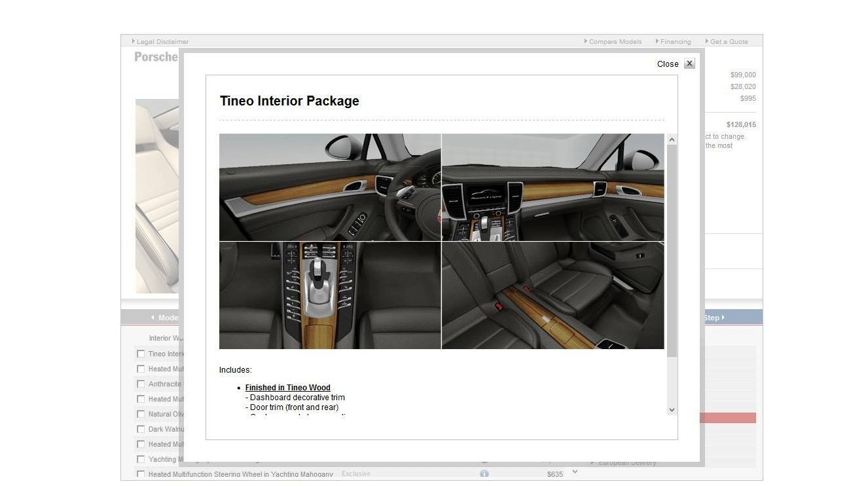View the driver door Tineo wood trim image
Viewport: 868px width, 486px height.
click(330, 187)
